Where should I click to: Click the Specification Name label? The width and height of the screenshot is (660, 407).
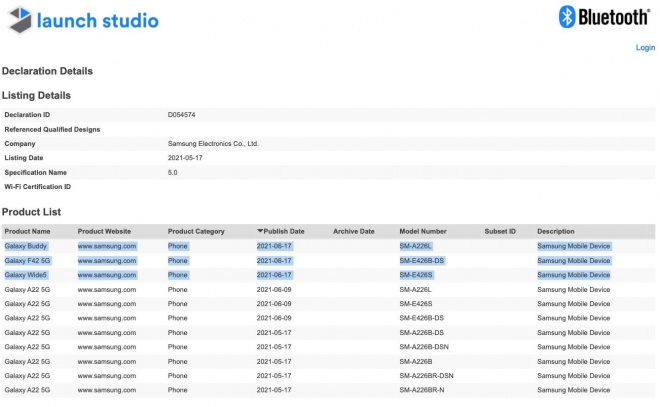coord(35,173)
